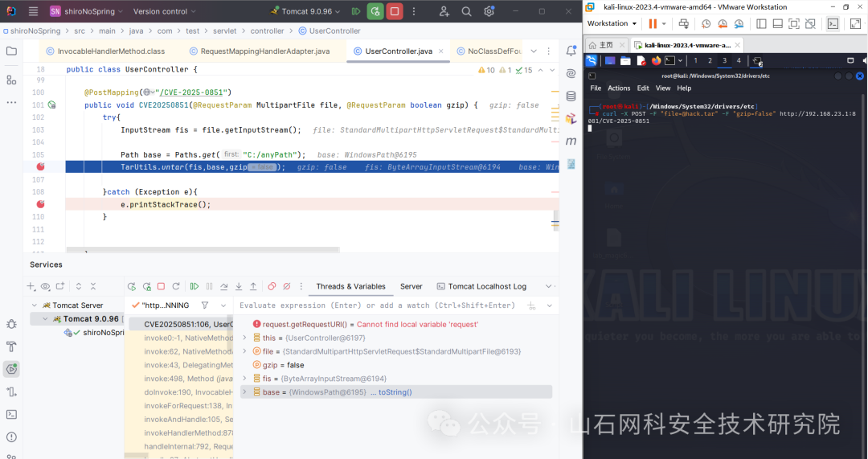Viewport: 868px width, 459px height.
Task: Close the UserController.java editor tab
Action: [x=440, y=51]
